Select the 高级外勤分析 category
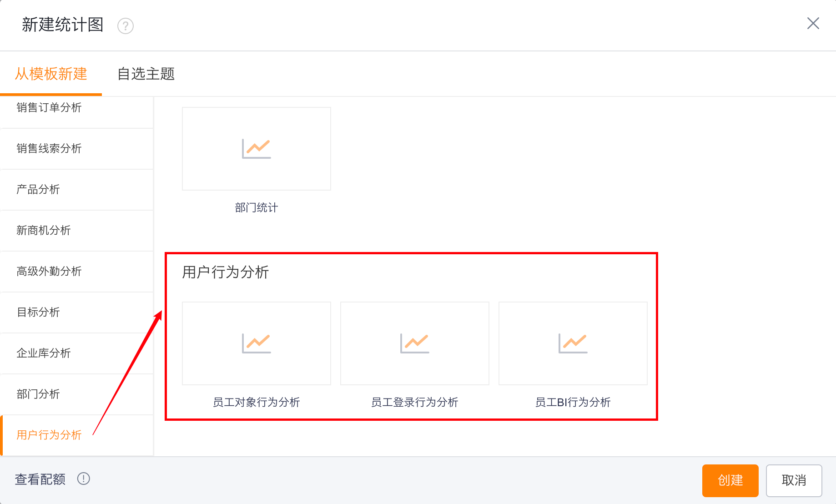 [x=49, y=272]
